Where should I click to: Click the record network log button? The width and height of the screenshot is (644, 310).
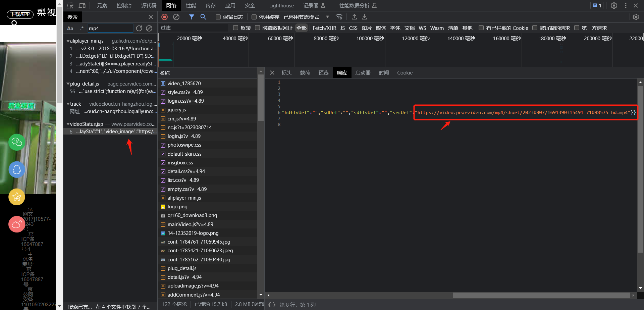click(164, 17)
